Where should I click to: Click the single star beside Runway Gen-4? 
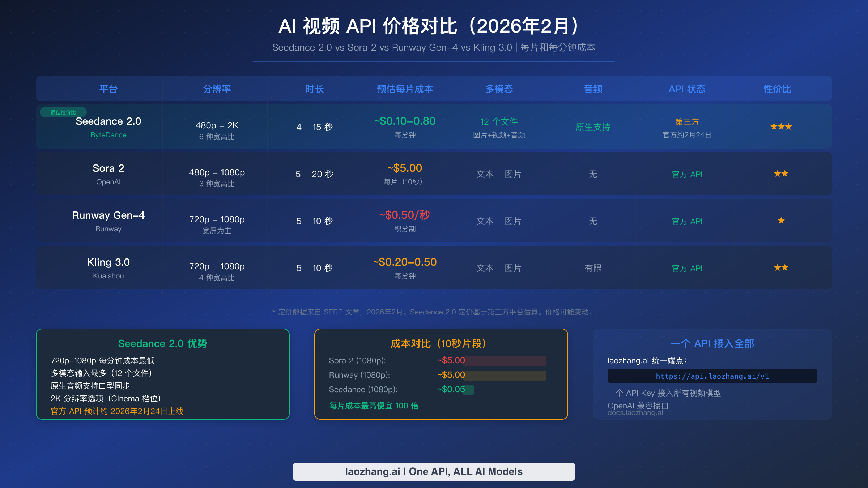780,221
